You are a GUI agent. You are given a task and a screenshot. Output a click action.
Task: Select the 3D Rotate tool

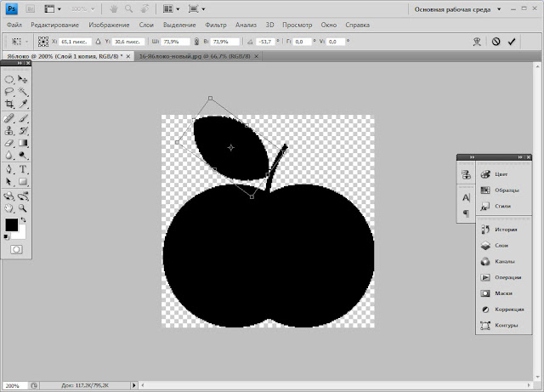pos(9,196)
